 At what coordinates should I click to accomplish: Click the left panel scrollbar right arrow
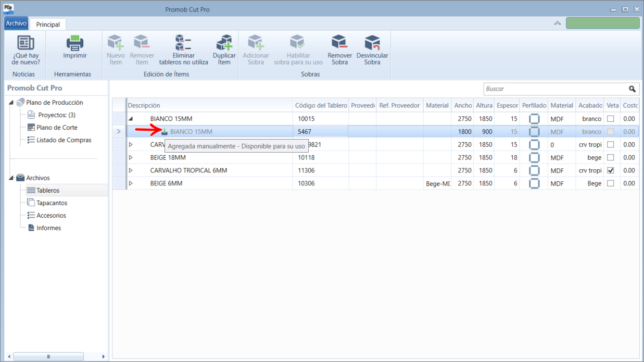click(x=104, y=357)
